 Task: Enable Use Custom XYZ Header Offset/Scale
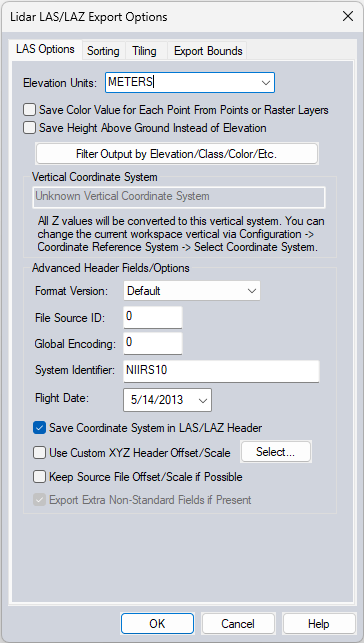coord(39,453)
